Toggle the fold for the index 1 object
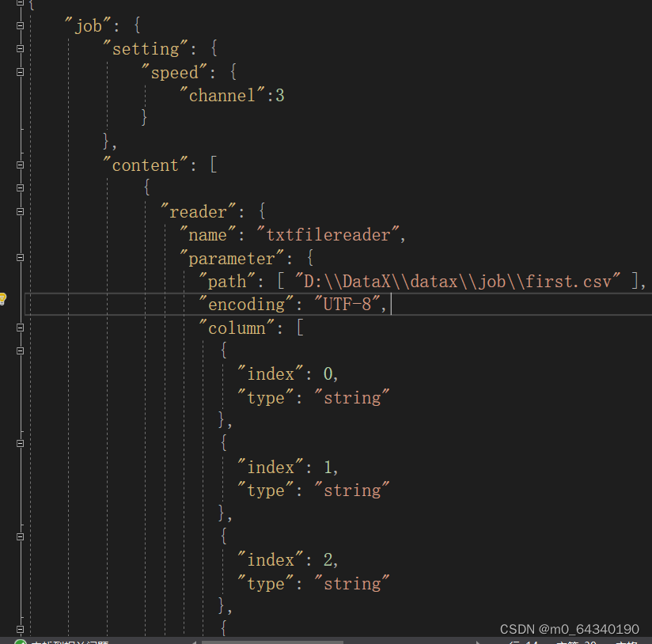652x644 pixels. (20, 443)
